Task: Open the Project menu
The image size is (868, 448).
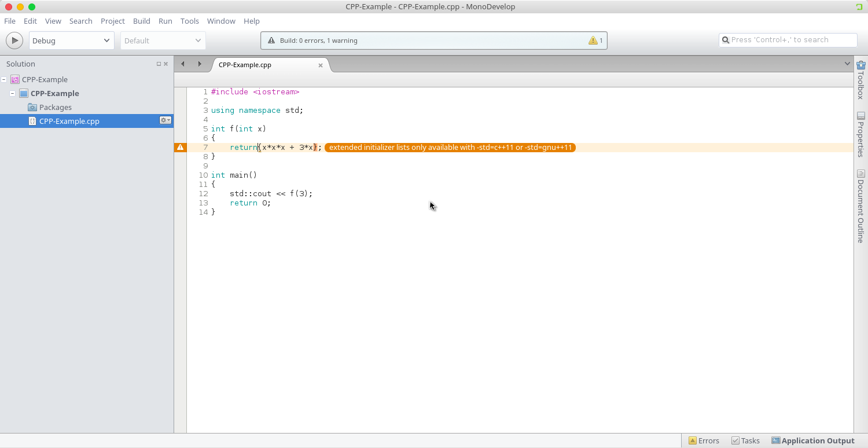Action: (113, 21)
